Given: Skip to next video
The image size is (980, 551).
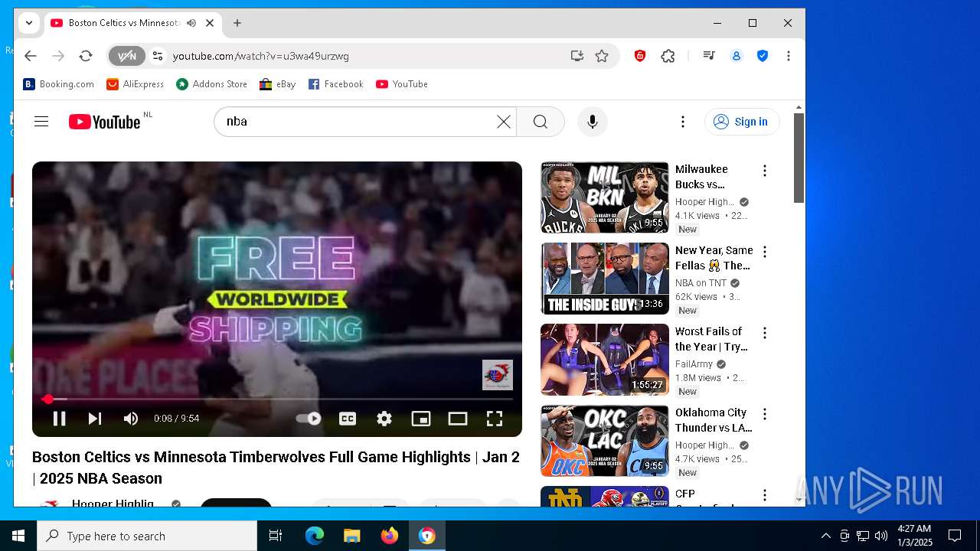Looking at the screenshot, I should pyautogui.click(x=95, y=419).
